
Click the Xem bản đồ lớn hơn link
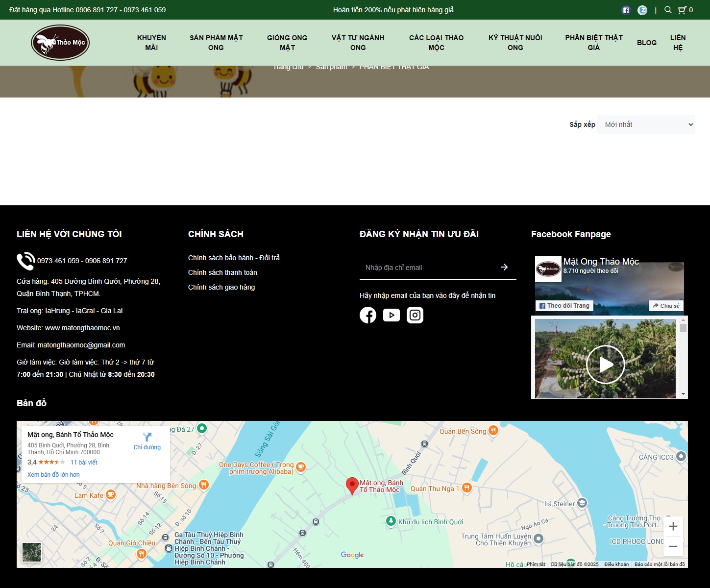pos(53,475)
